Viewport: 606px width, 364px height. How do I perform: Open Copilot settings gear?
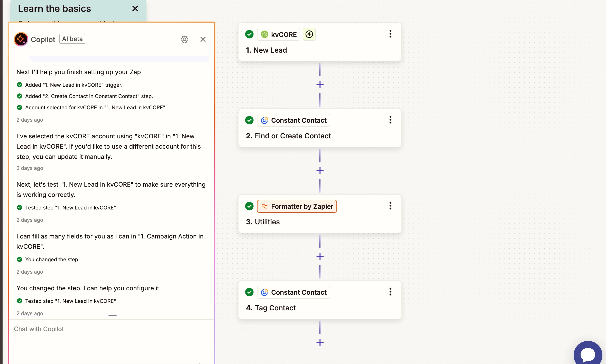tap(184, 39)
